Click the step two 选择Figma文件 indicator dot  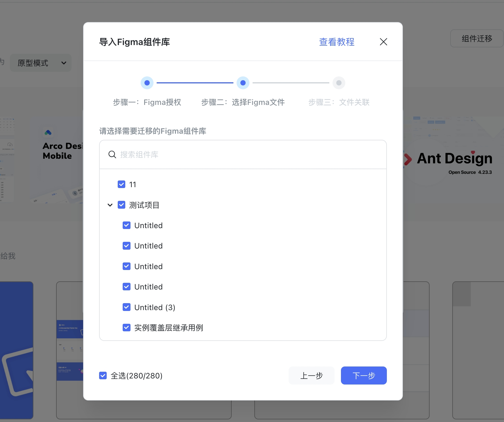click(x=243, y=83)
